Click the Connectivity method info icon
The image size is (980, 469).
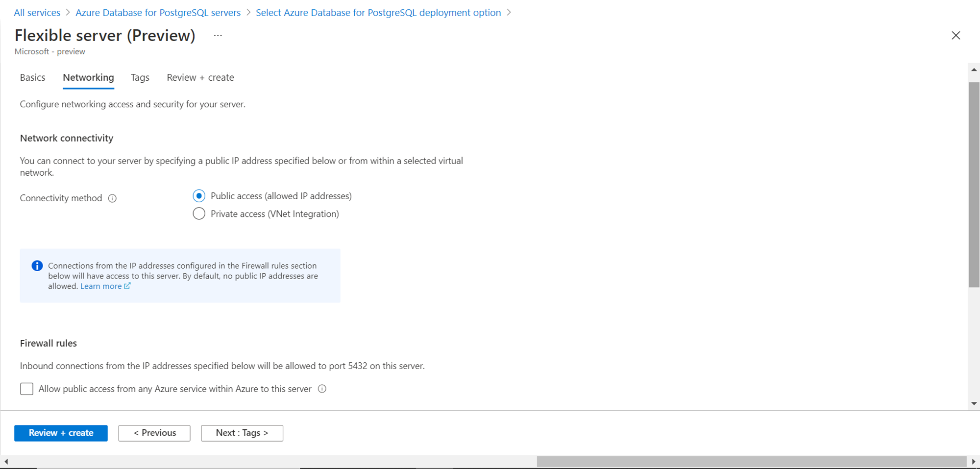112,198
